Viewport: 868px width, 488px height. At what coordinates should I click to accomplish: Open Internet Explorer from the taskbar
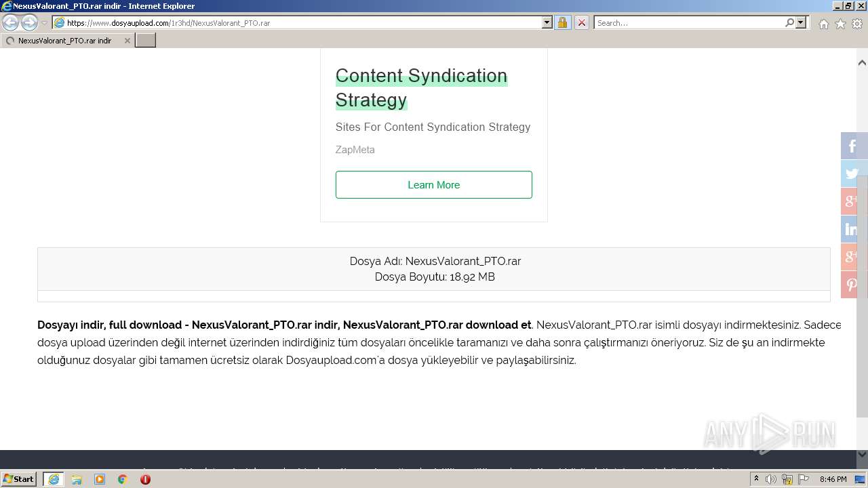[54, 479]
